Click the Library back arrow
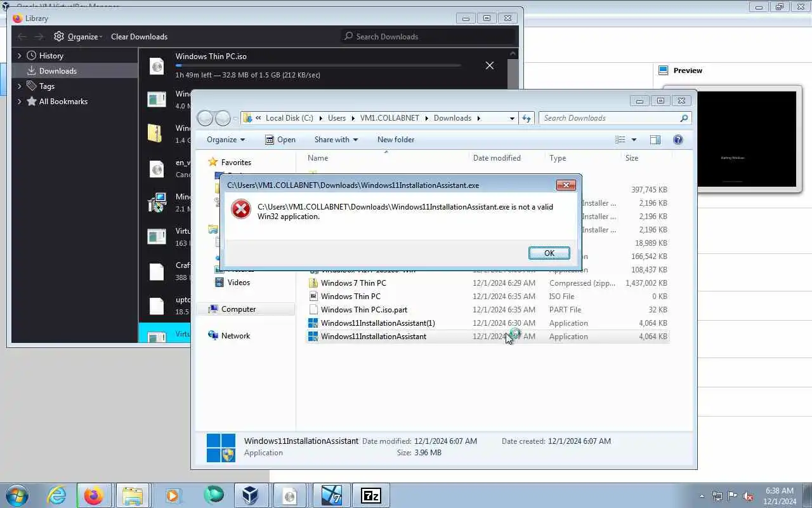The height and width of the screenshot is (508, 812). [x=22, y=36]
